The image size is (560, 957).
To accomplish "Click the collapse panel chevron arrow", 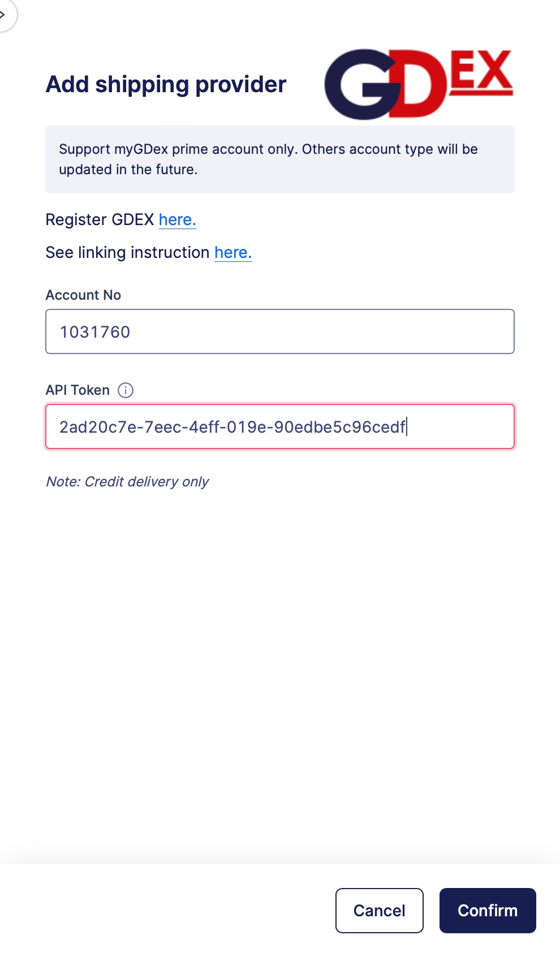I will [x=3, y=14].
